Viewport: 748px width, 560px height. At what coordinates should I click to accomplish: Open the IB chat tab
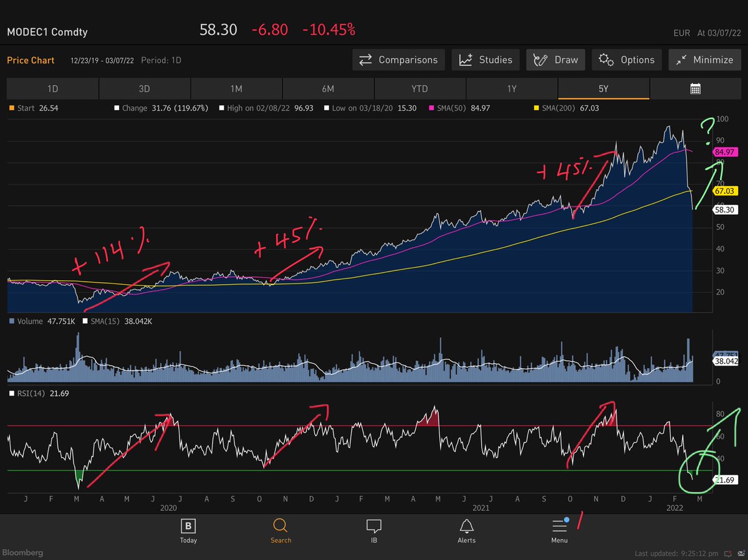click(373, 531)
